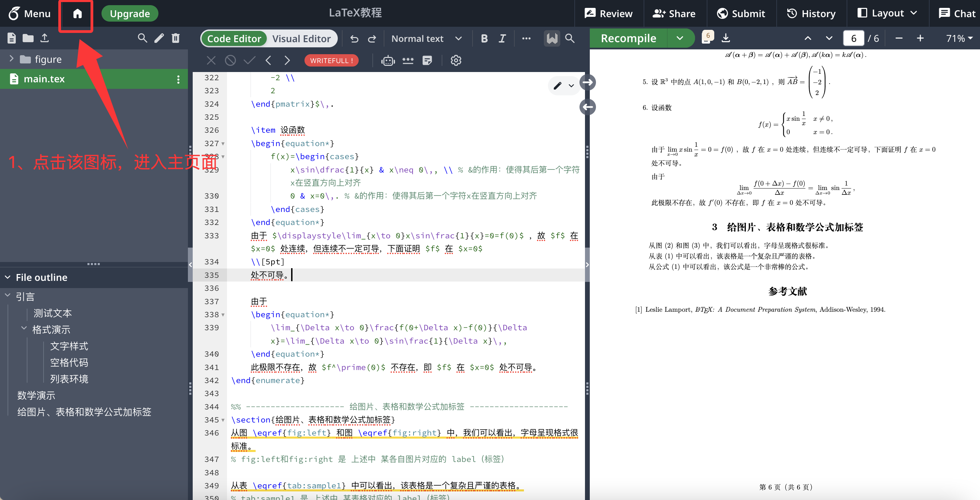
Task: Open the Overleaf Menu
Action: (x=30, y=14)
